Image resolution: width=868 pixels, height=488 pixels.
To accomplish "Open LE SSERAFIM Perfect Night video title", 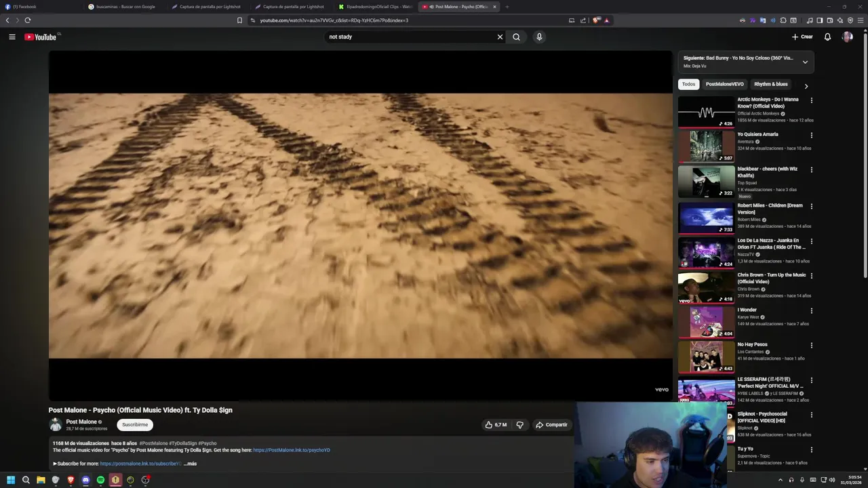I will tap(770, 382).
